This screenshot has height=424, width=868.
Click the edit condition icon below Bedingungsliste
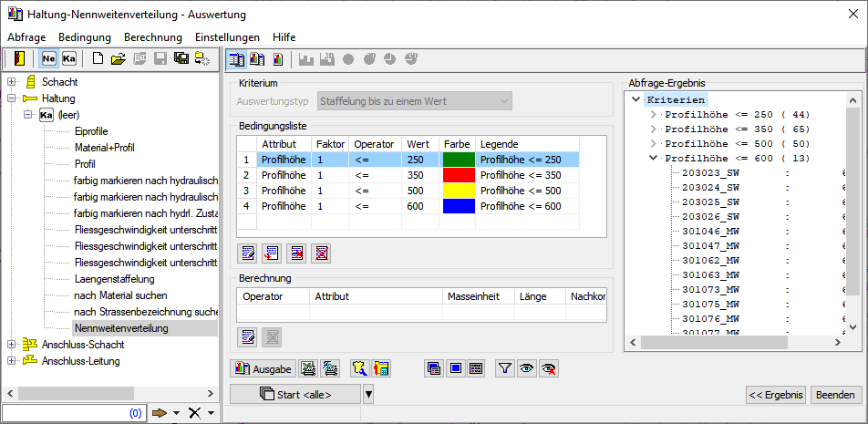click(247, 253)
